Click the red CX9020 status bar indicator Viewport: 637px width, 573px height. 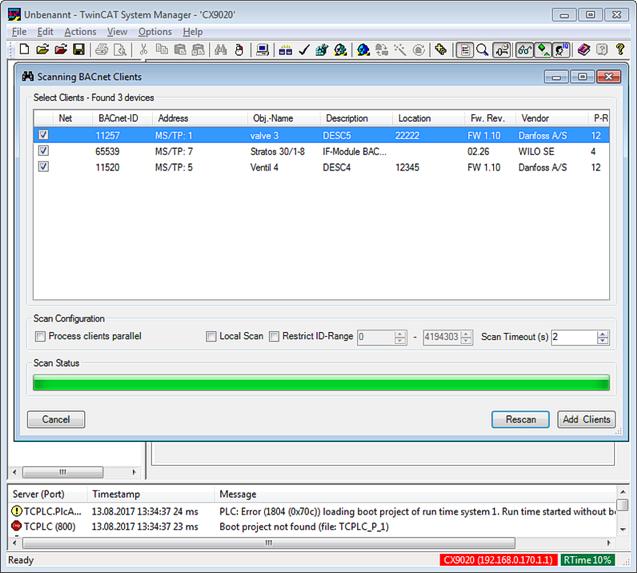click(498, 560)
